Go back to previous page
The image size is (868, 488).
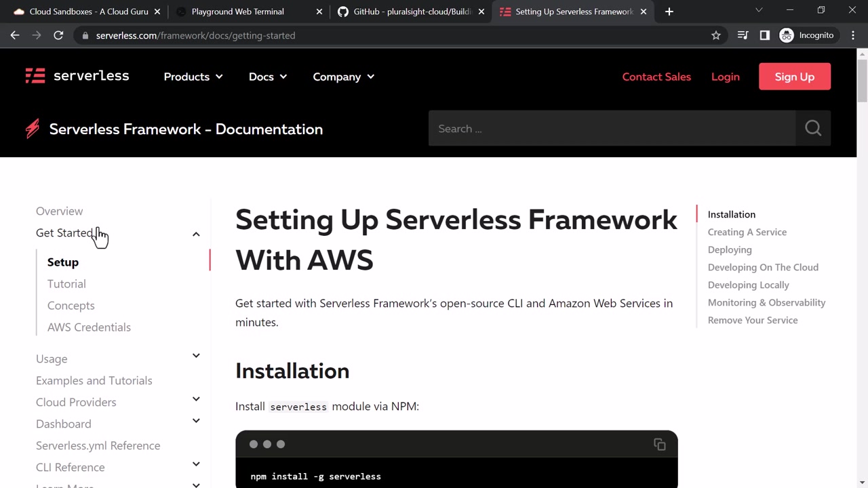pyautogui.click(x=15, y=35)
